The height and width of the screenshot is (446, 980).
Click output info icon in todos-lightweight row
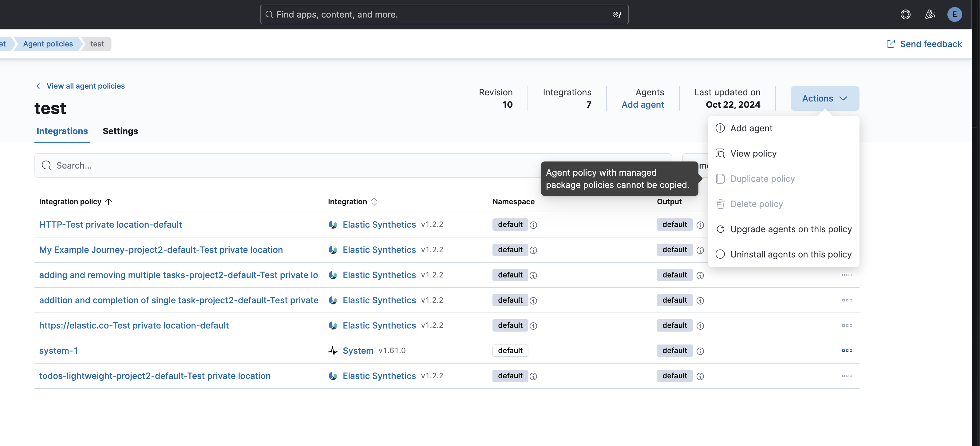(x=700, y=376)
